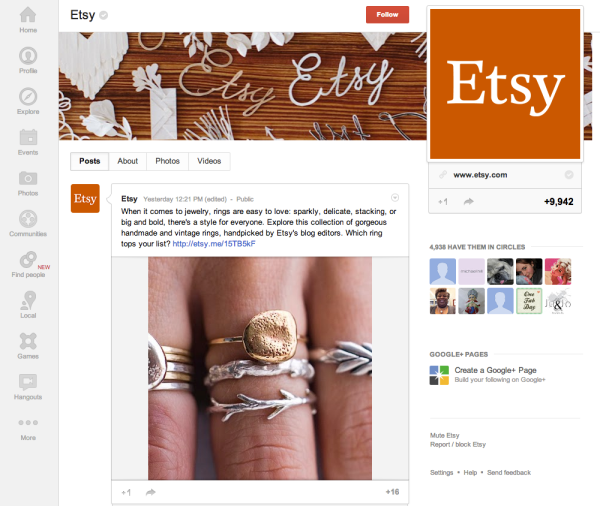The width and height of the screenshot is (600, 506).
Task: Open the post options dropdown arrow
Action: coord(395,198)
